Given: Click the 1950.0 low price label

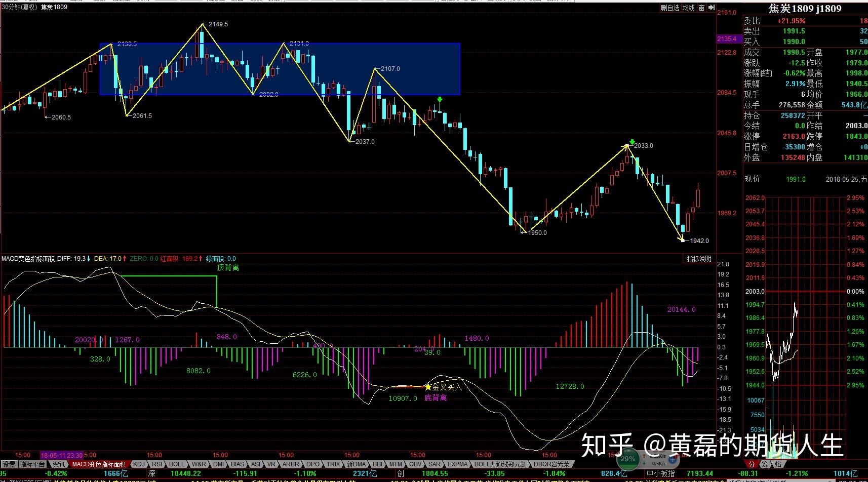Looking at the screenshot, I should tap(537, 232).
